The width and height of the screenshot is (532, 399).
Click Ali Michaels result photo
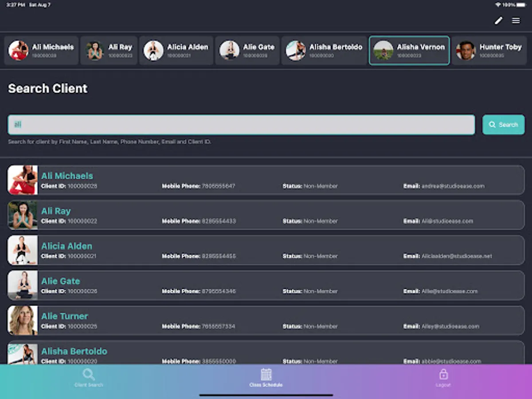pyautogui.click(x=23, y=180)
